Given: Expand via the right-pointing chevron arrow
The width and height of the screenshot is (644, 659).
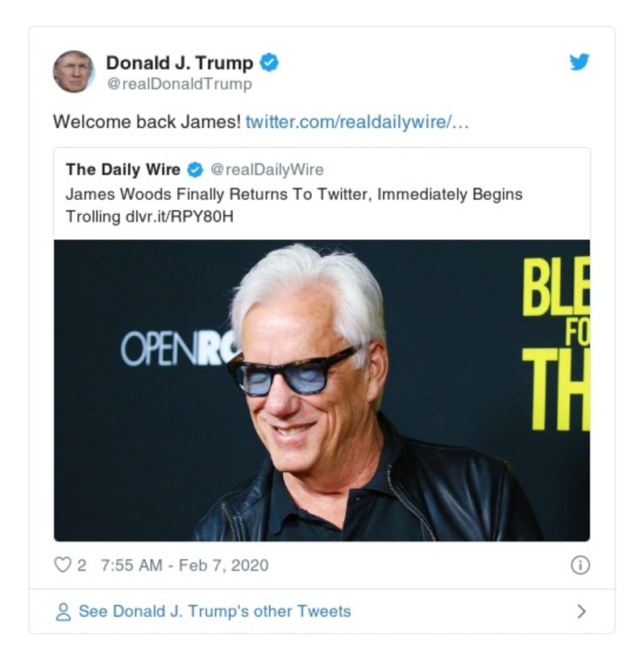Looking at the screenshot, I should 582,611.
